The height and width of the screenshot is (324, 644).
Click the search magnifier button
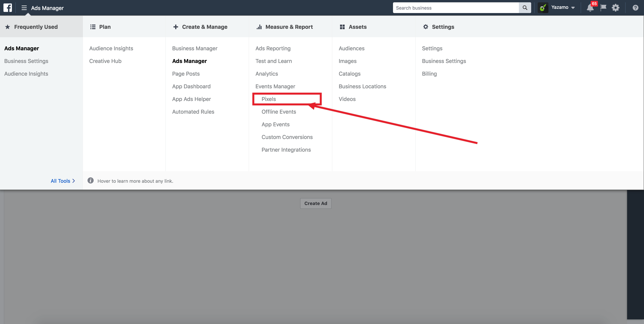point(525,8)
